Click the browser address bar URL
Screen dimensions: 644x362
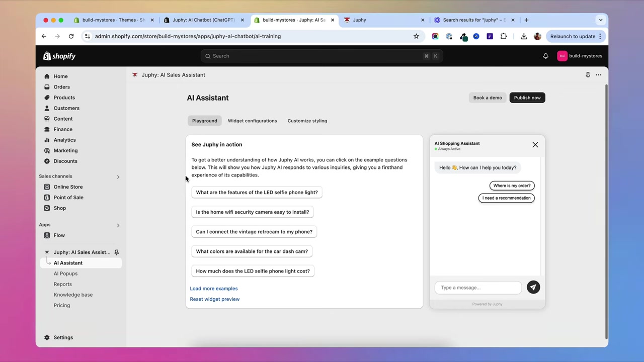[188, 36]
